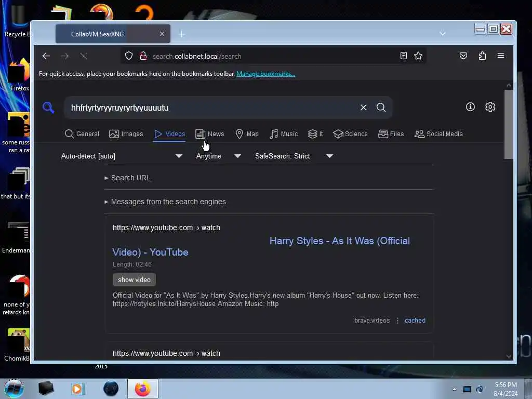Open the cached link of first result
Screen dimensions: 532x399
[x=415, y=320]
